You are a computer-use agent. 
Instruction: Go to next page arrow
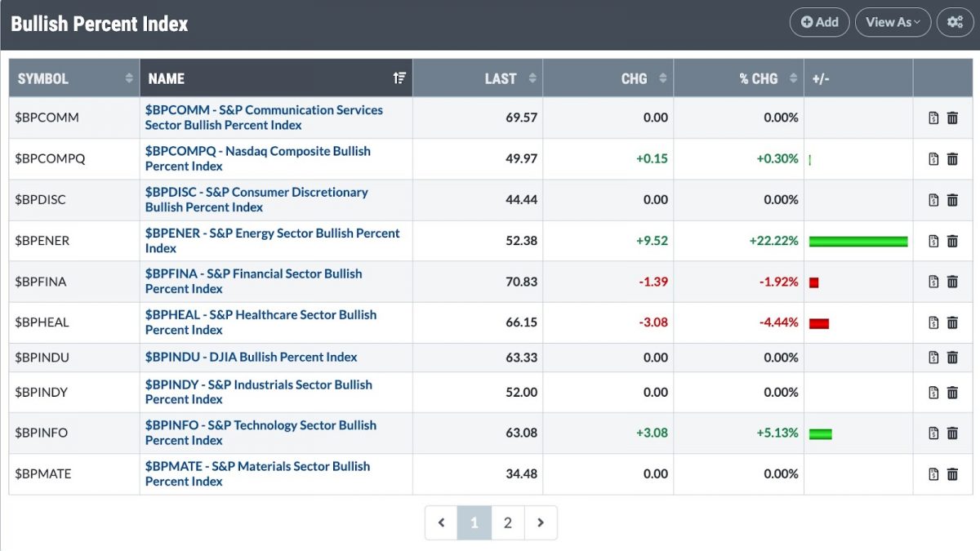pyautogui.click(x=541, y=523)
